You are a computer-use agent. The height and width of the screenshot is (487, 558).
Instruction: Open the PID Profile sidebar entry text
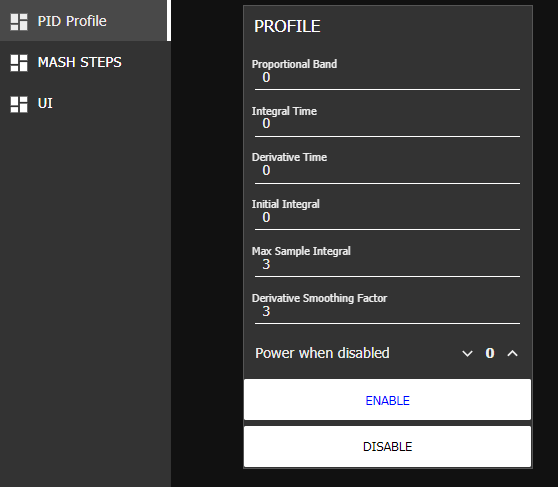point(72,21)
